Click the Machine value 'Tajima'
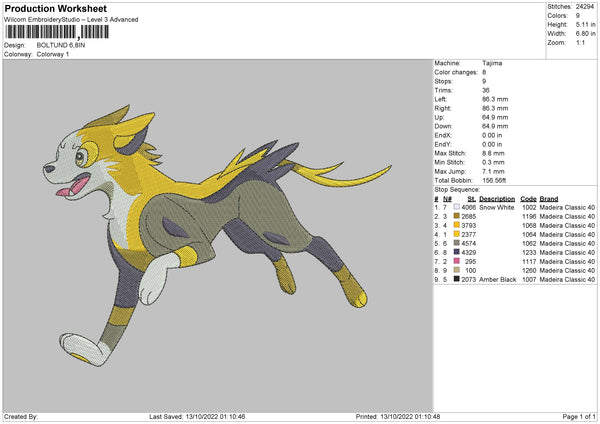The height and width of the screenshot is (424, 600). (x=492, y=63)
